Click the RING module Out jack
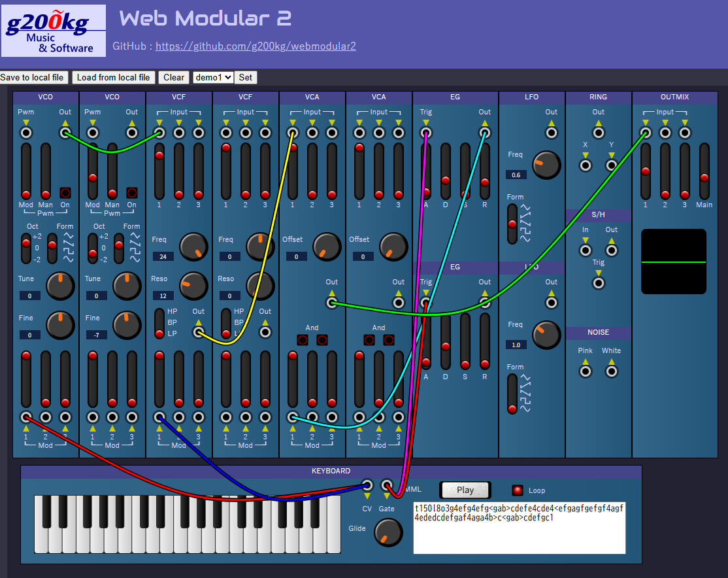The image size is (728, 578). (599, 133)
